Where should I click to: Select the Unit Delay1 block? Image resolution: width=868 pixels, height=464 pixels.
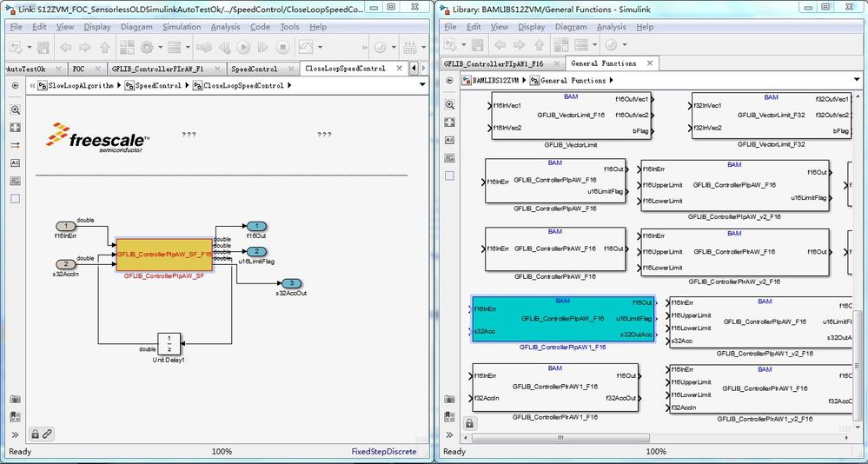point(169,344)
